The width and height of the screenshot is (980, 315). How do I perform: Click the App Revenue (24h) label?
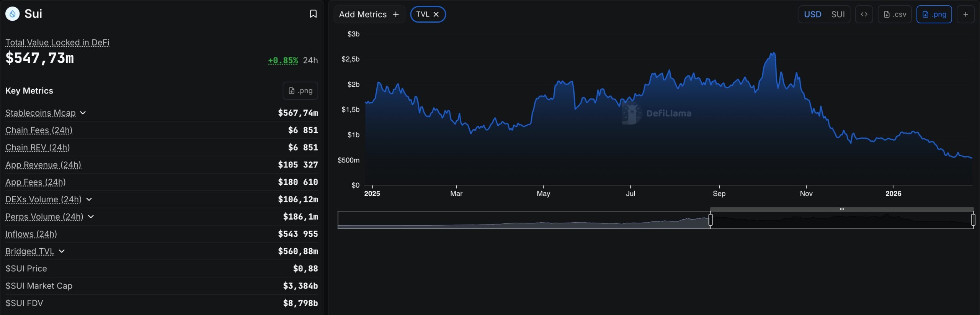(x=43, y=165)
